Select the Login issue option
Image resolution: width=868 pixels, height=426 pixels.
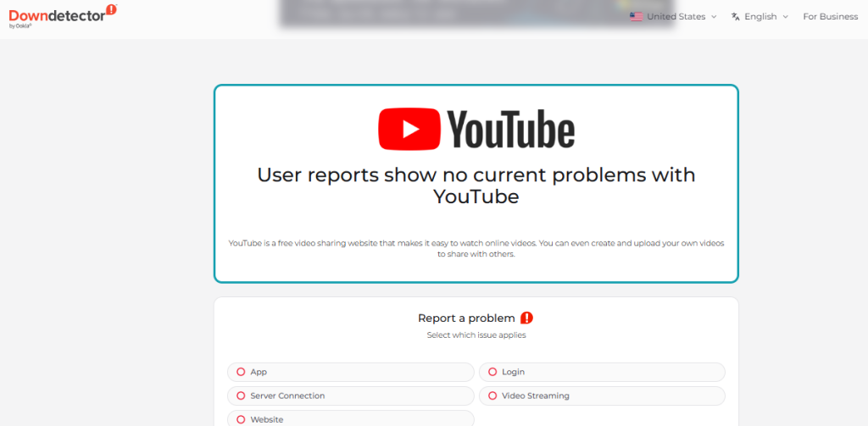pos(602,372)
